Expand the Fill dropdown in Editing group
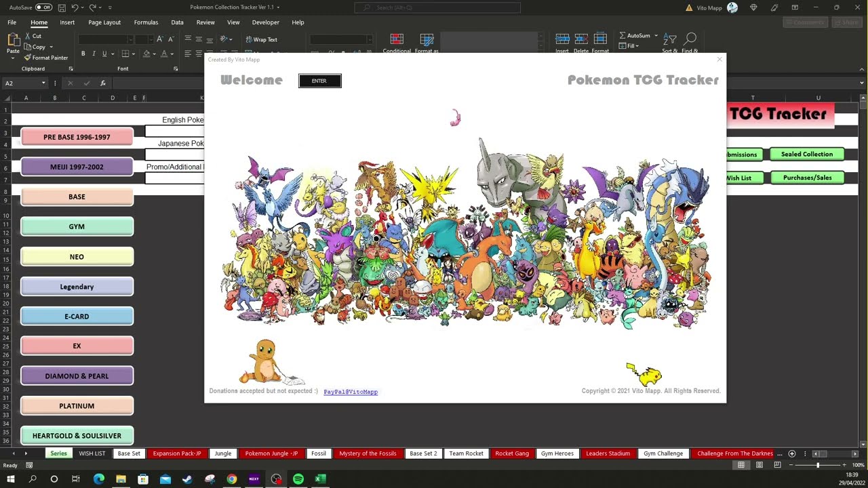 click(637, 46)
